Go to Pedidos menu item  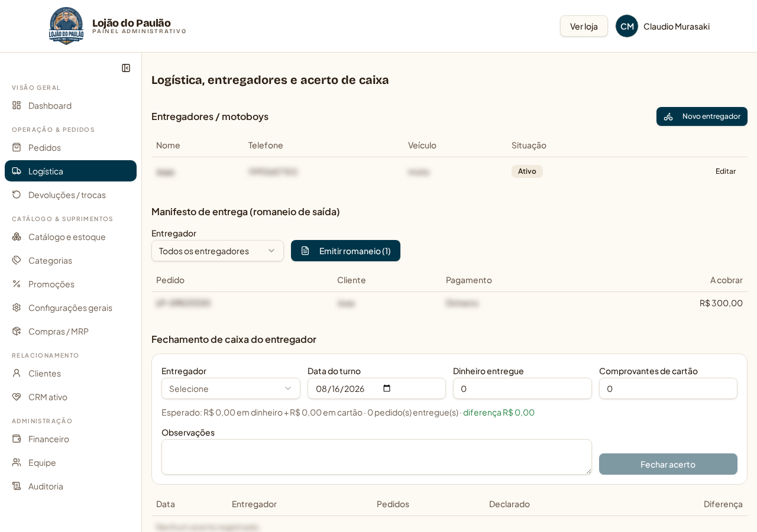point(70,147)
